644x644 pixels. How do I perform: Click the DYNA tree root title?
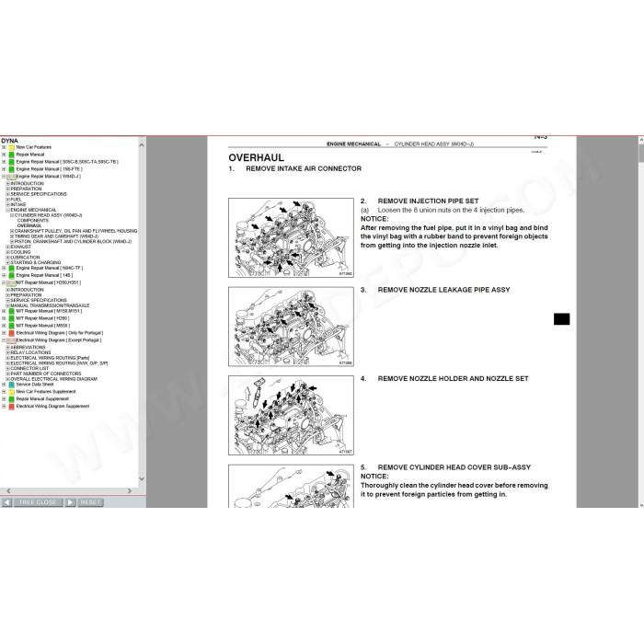[9, 141]
